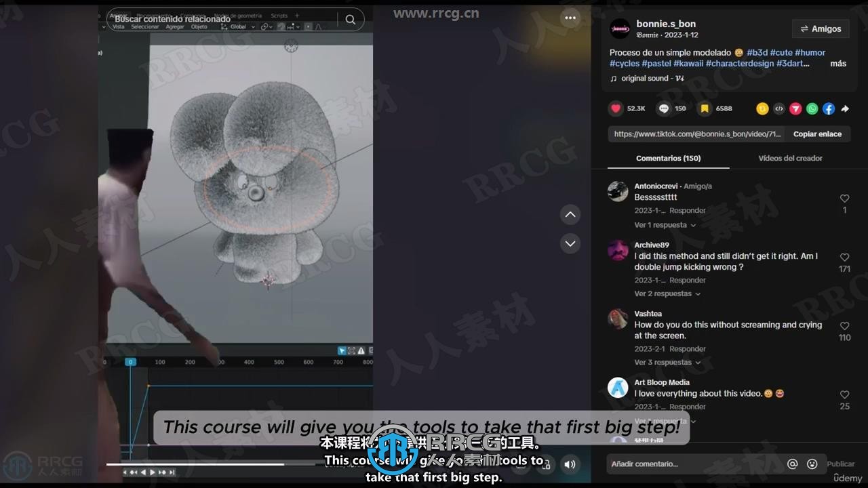The width and height of the screenshot is (868, 488).
Task: Share to Facebook
Action: click(829, 108)
